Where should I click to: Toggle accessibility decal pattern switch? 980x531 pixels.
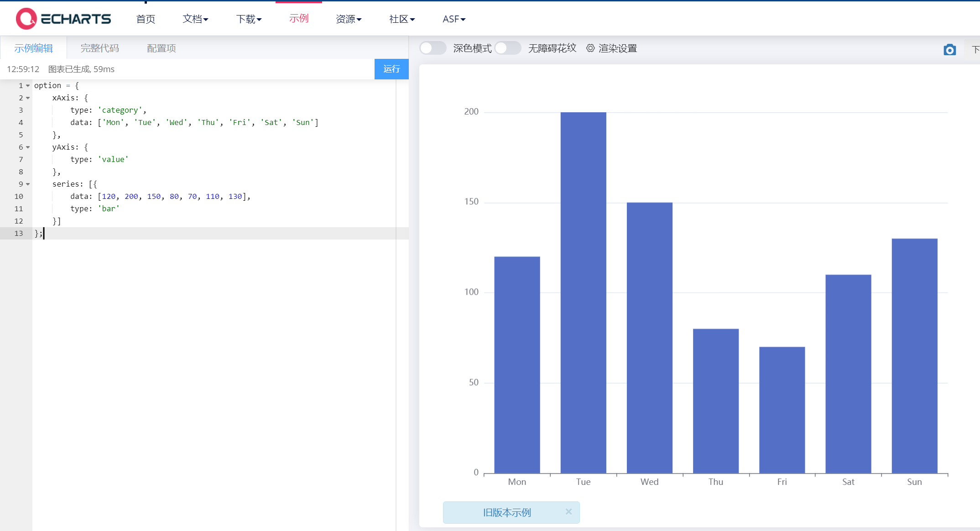tap(507, 48)
